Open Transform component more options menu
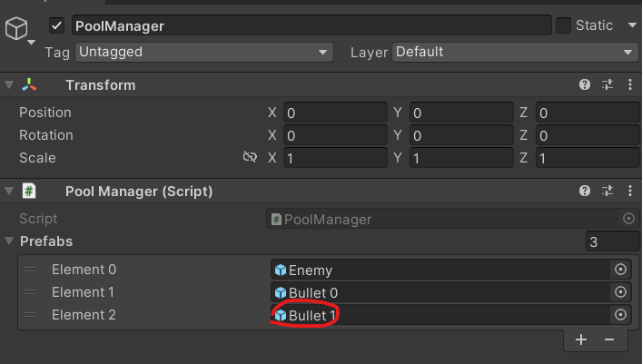 (x=627, y=85)
